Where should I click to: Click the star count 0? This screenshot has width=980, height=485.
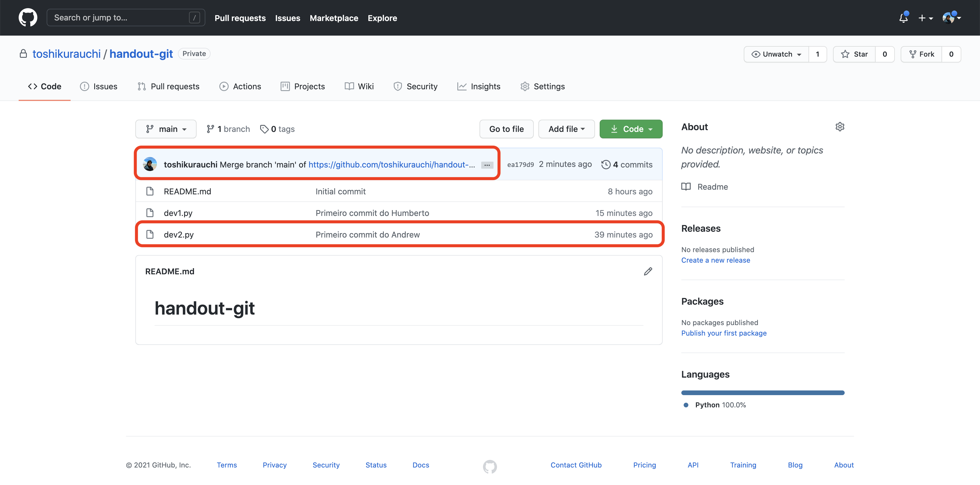pos(885,54)
